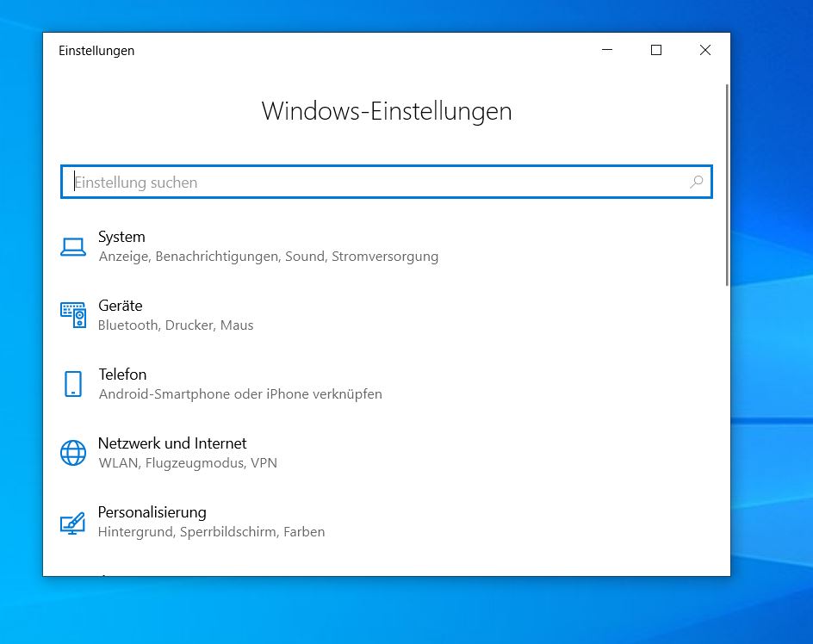Close the Einstellungen window
This screenshot has height=644, width=813.
tap(705, 50)
